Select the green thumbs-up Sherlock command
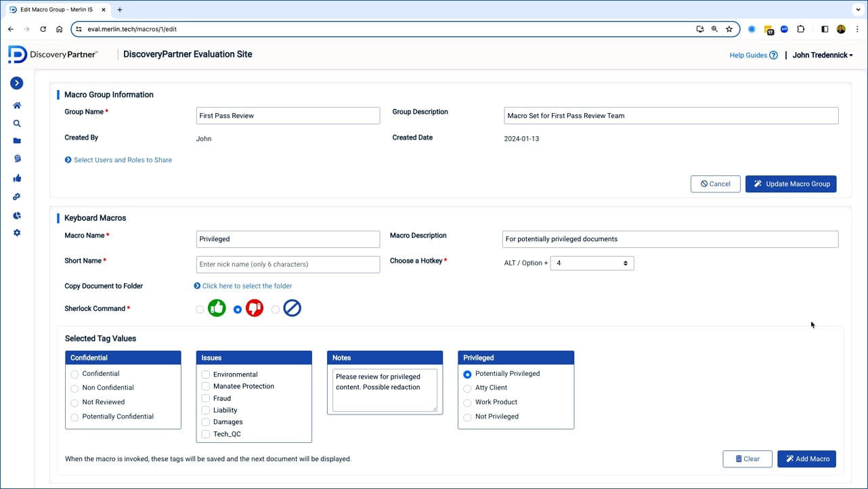Viewport: 868px width, 489px height. pyautogui.click(x=217, y=309)
